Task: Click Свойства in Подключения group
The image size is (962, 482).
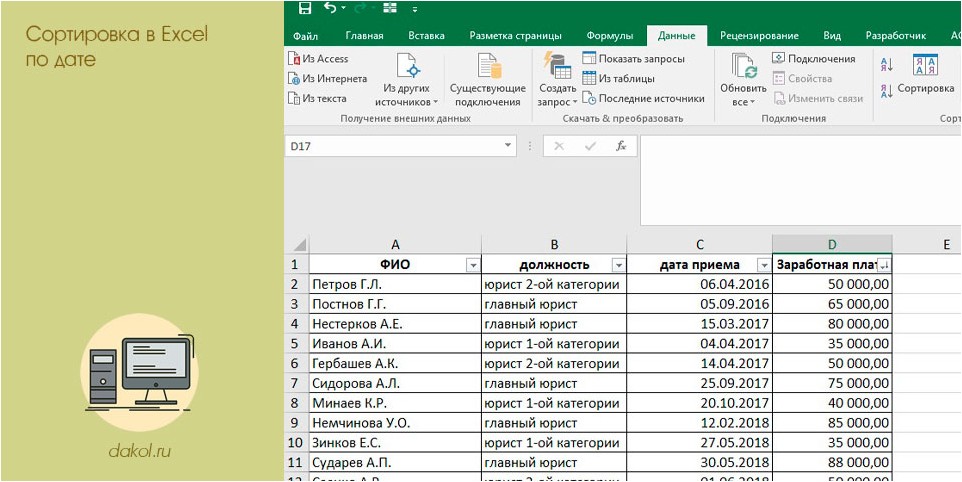Action: point(802,78)
